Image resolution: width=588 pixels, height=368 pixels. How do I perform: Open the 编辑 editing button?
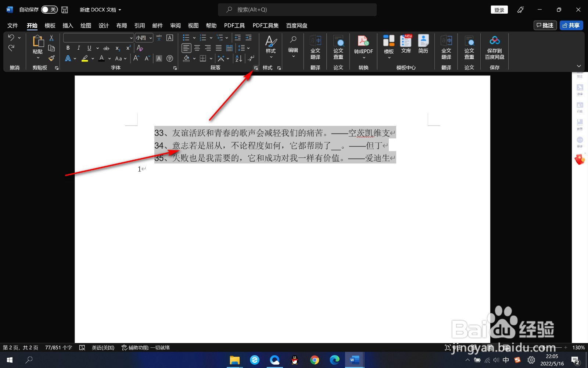pyautogui.click(x=293, y=47)
